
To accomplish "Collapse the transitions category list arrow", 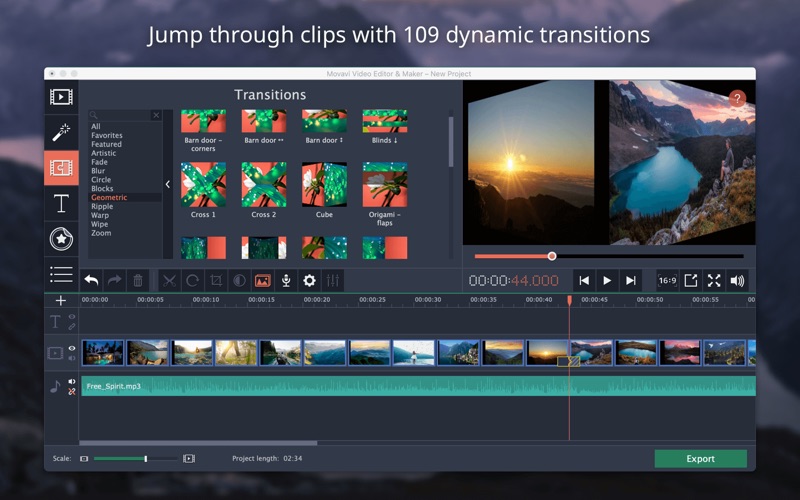I will [x=167, y=184].
